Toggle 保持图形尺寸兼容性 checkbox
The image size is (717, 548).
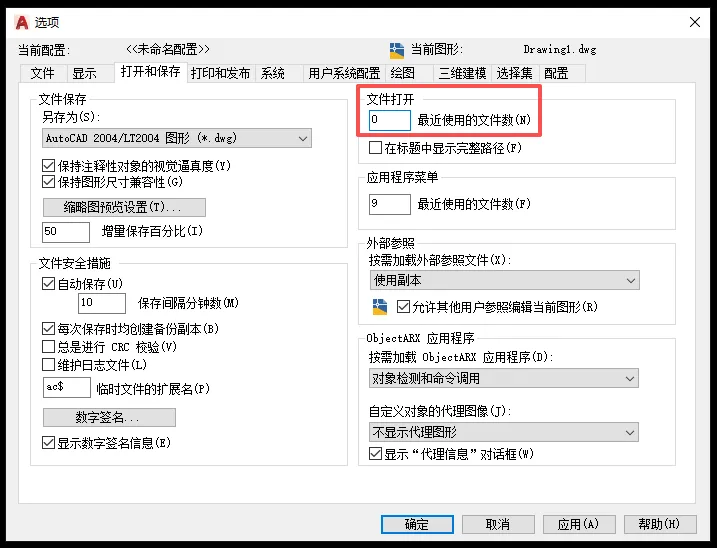pos(48,182)
